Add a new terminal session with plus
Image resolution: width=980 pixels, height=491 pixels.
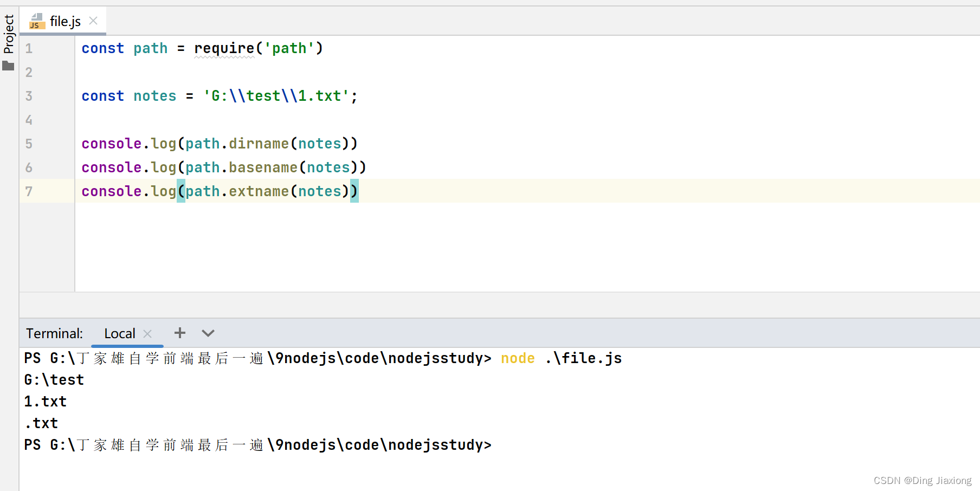click(180, 333)
